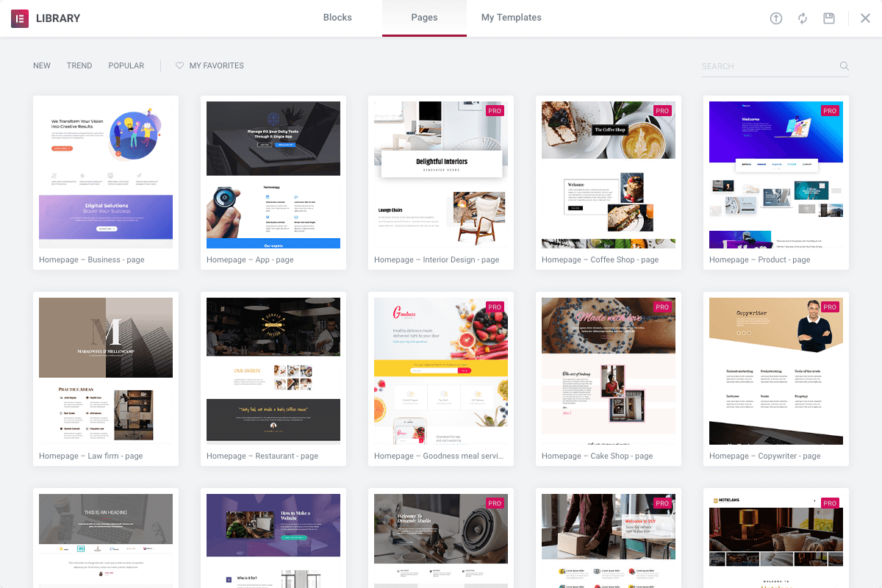Click the sync library icon
Screen dimensions: 882x588
point(803,18)
